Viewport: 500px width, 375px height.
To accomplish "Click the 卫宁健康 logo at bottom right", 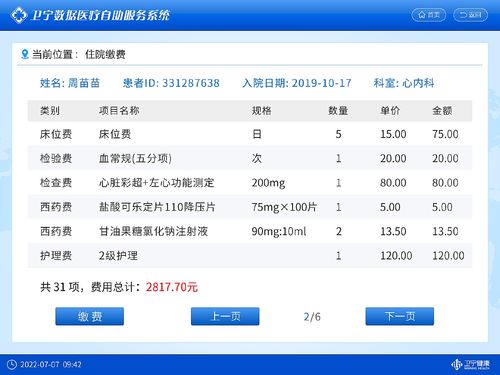I will (x=470, y=364).
